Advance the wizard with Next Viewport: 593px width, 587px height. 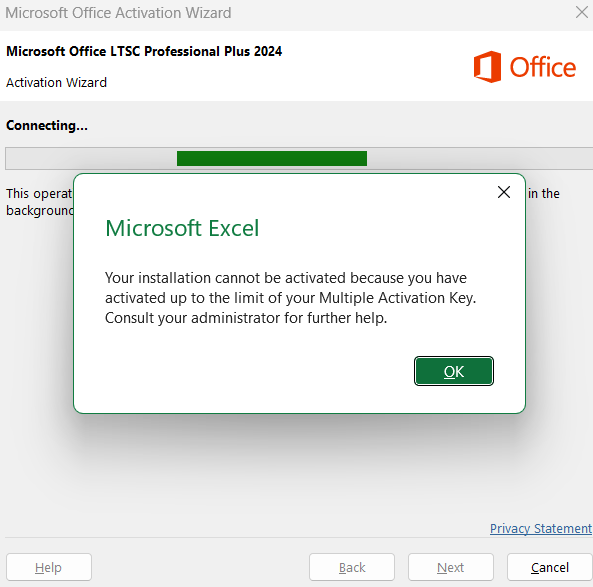click(450, 567)
